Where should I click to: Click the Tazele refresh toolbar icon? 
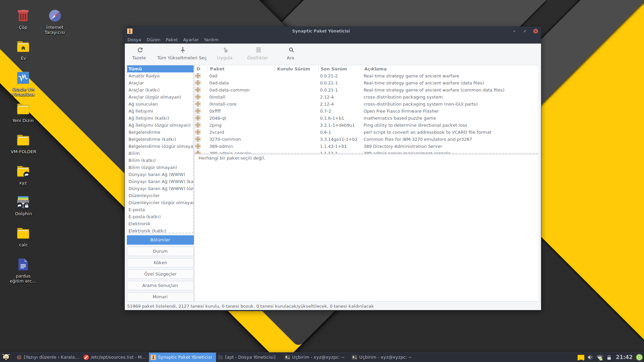point(140,50)
